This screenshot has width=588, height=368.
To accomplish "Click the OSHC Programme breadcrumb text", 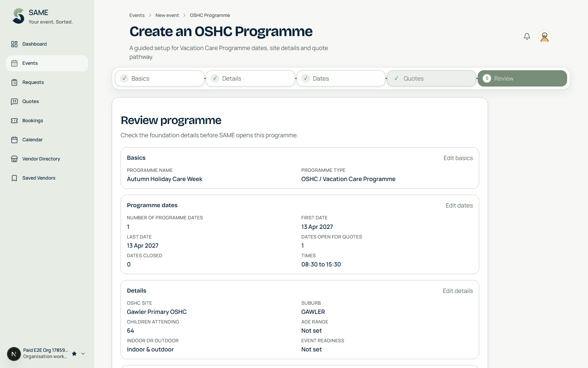I will 210,15.
